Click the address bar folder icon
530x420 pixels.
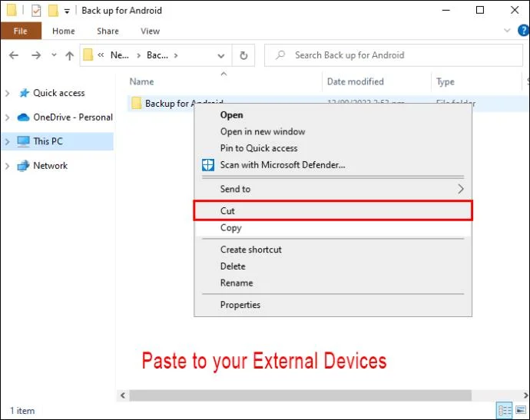pos(88,55)
